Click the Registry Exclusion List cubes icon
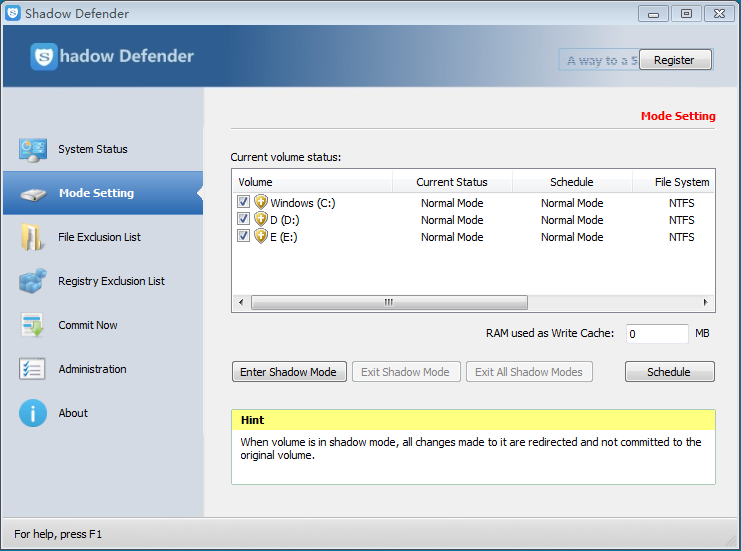Viewport: 741px width, 551px height. pos(33,281)
